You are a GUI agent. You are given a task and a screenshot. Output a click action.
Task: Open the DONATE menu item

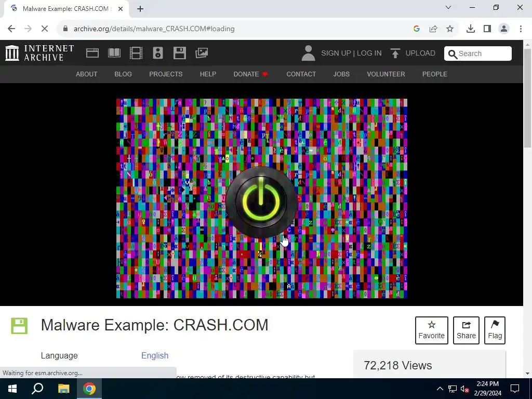coord(250,74)
